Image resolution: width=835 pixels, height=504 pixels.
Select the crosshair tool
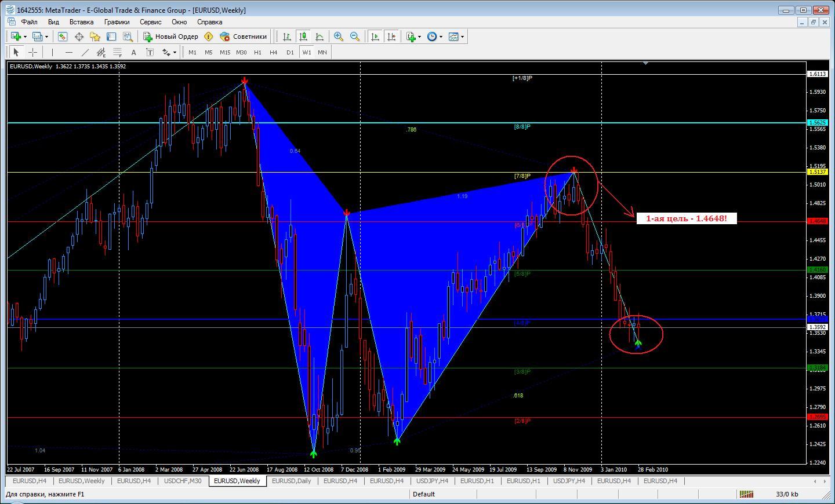(32, 52)
